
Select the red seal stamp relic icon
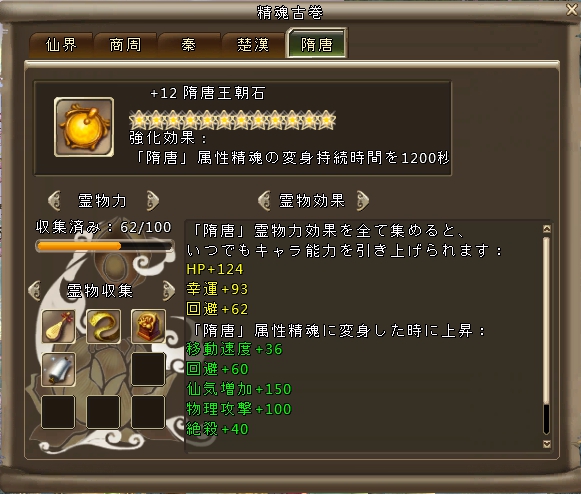click(x=148, y=326)
